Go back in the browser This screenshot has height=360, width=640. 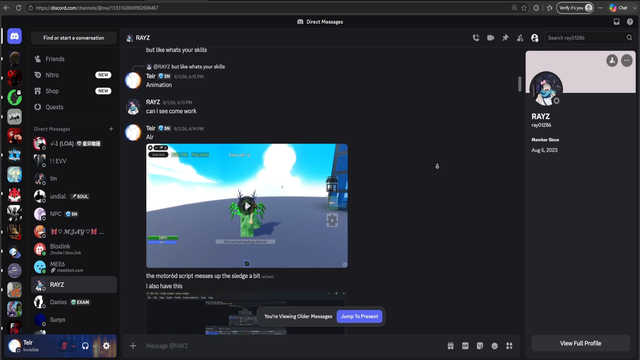click(7, 8)
